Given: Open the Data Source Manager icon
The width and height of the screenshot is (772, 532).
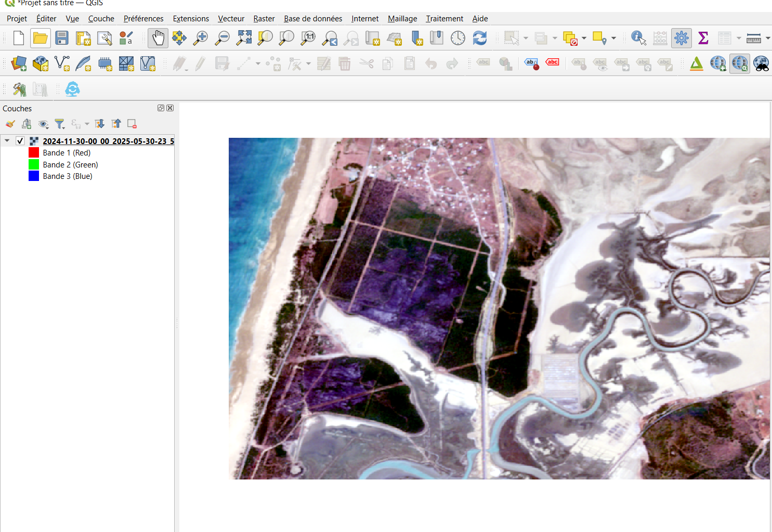Looking at the screenshot, I should 19,64.
